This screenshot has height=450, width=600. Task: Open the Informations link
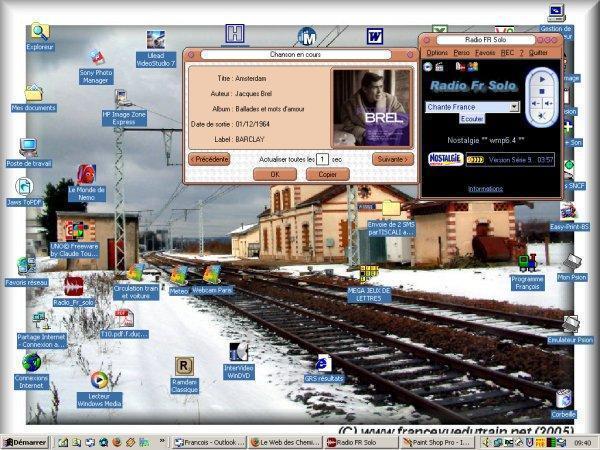[485, 188]
